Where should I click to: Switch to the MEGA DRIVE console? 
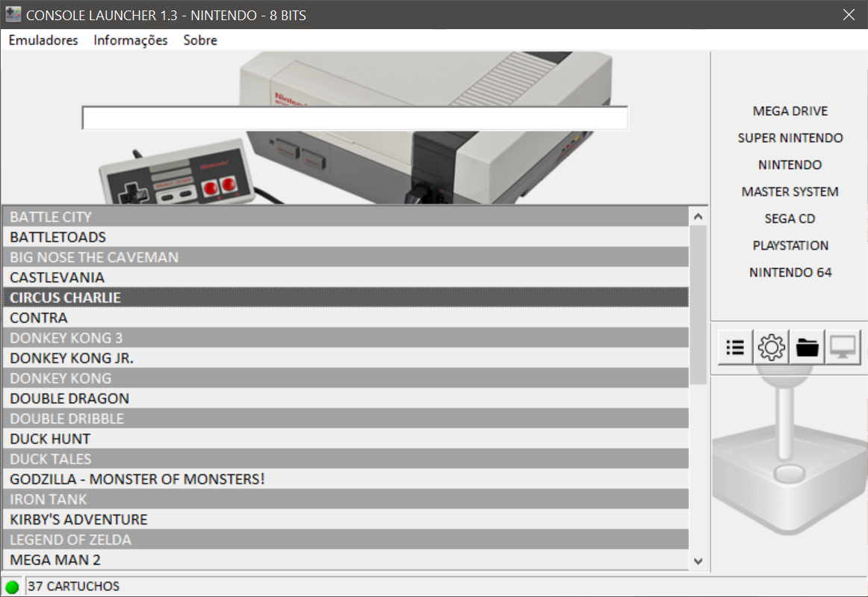[790, 111]
